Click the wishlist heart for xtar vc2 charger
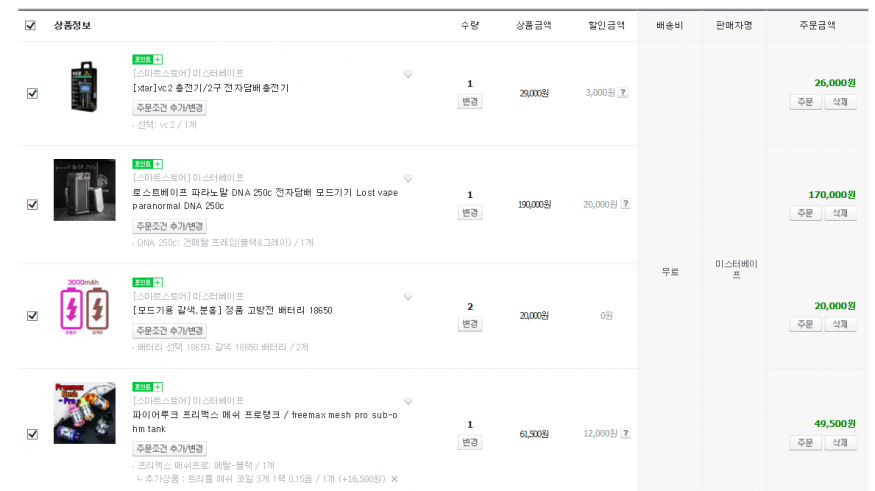 click(408, 75)
